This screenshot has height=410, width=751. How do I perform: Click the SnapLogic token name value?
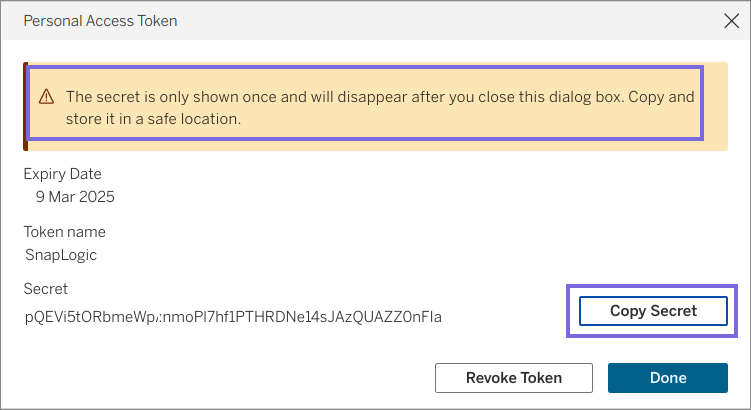pos(61,254)
